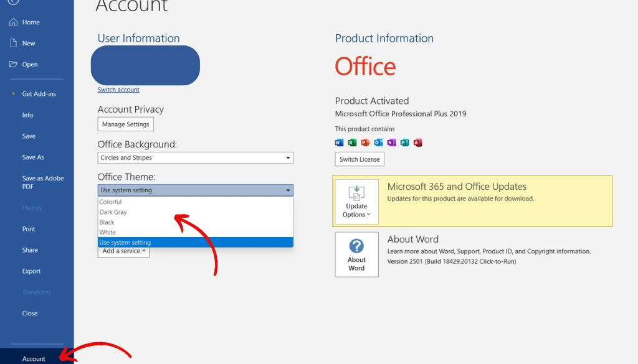Click the Switch License button
This screenshot has width=638, height=364.
pyautogui.click(x=359, y=159)
